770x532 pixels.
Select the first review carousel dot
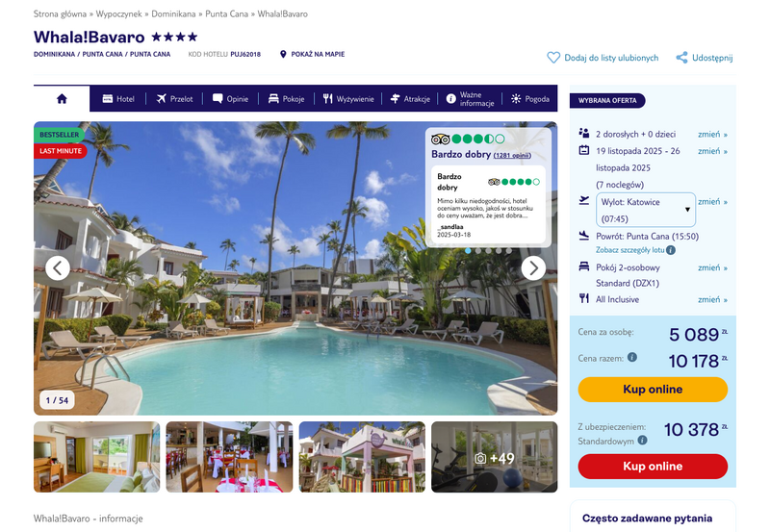468,251
